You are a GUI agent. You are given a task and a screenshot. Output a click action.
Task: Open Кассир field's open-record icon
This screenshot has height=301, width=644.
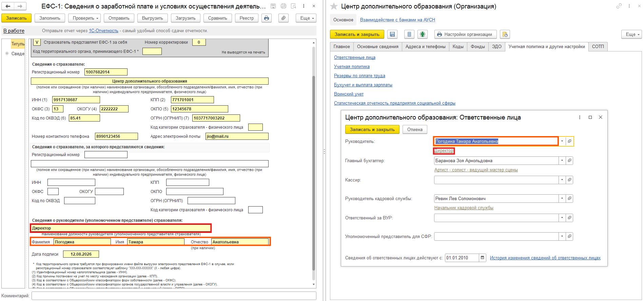click(569, 180)
